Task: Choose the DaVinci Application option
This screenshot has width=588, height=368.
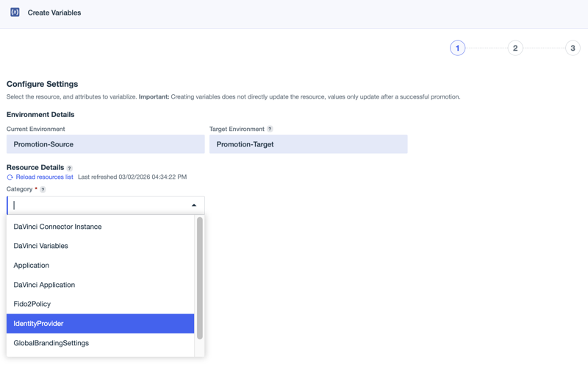Action: (101, 285)
